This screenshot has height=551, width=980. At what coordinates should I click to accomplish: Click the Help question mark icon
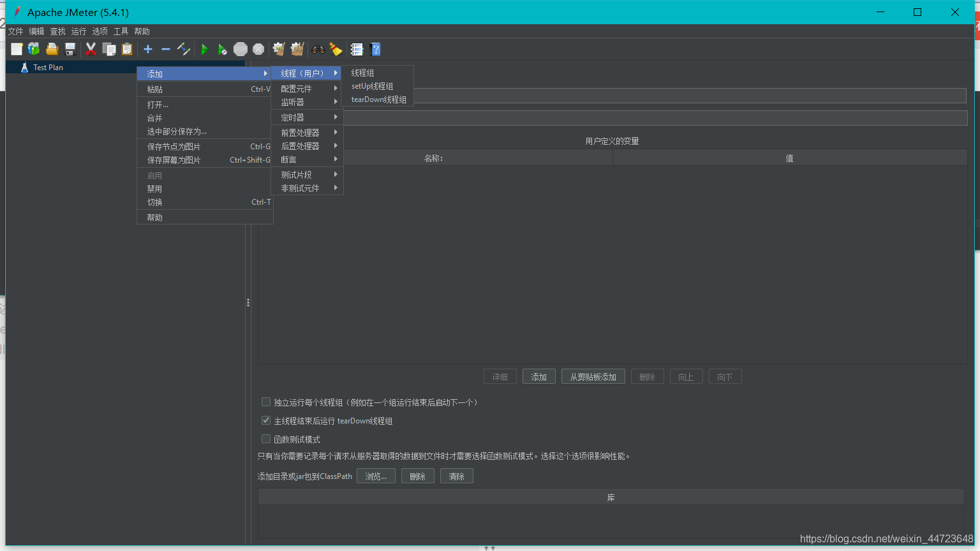click(x=375, y=49)
